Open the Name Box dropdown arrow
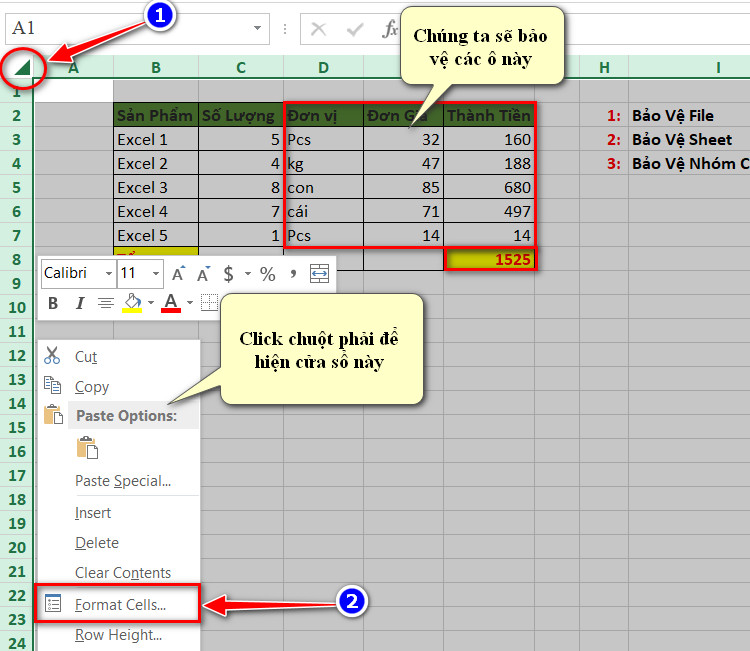The height and width of the screenshot is (651, 750). [257, 28]
